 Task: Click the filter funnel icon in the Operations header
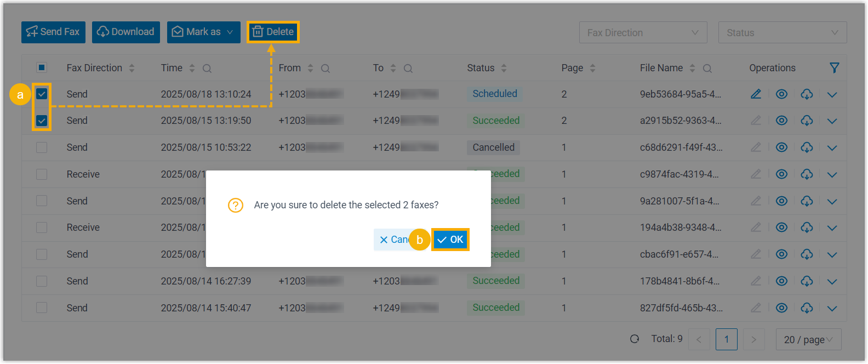click(x=834, y=68)
